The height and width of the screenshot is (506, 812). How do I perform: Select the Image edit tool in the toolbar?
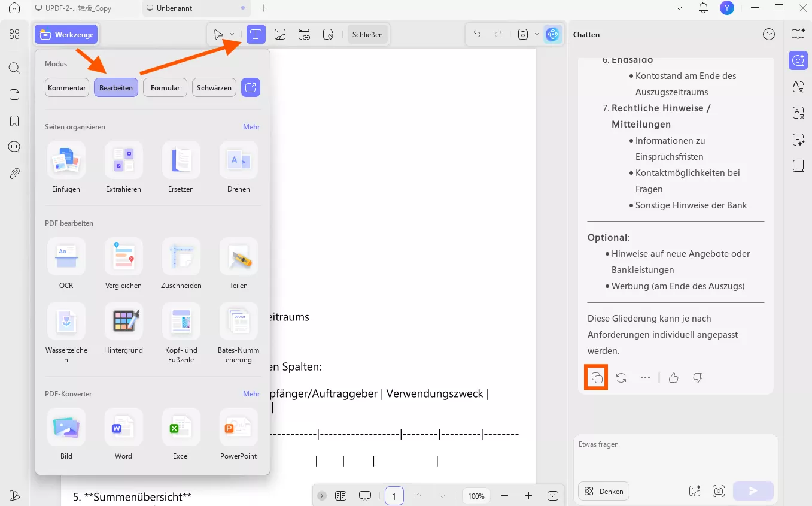coord(280,34)
